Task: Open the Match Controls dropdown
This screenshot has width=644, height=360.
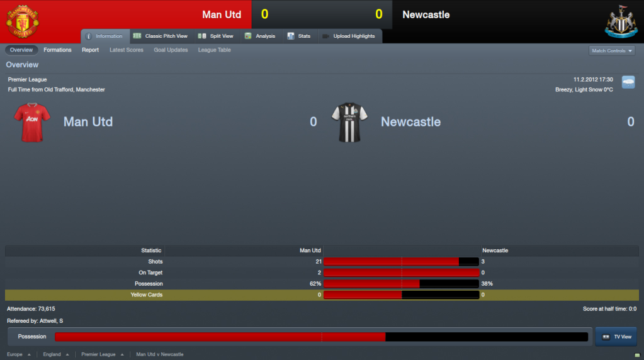Action: click(611, 50)
